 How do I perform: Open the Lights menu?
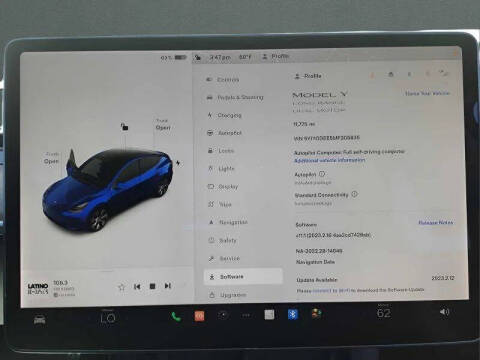[x=222, y=169]
